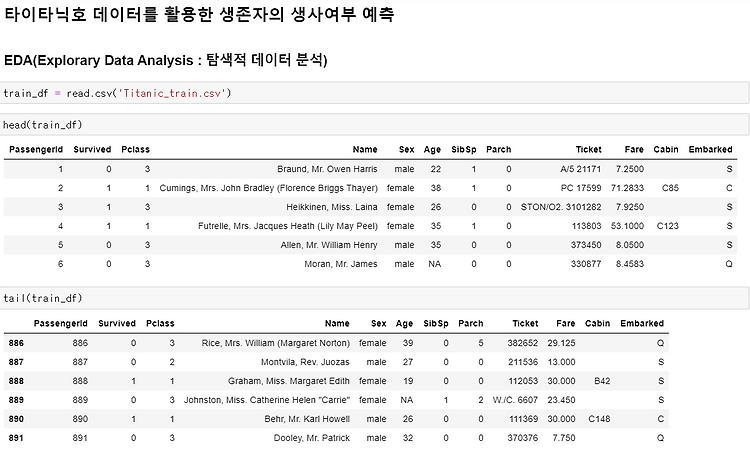Click fare value 7.750

563,438
